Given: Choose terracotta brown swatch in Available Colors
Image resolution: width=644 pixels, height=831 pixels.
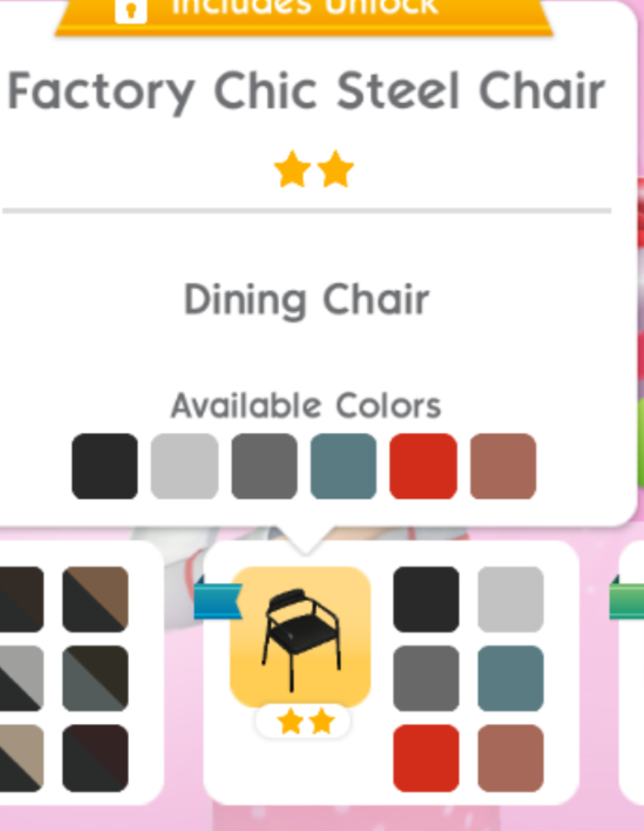Looking at the screenshot, I should click(503, 466).
